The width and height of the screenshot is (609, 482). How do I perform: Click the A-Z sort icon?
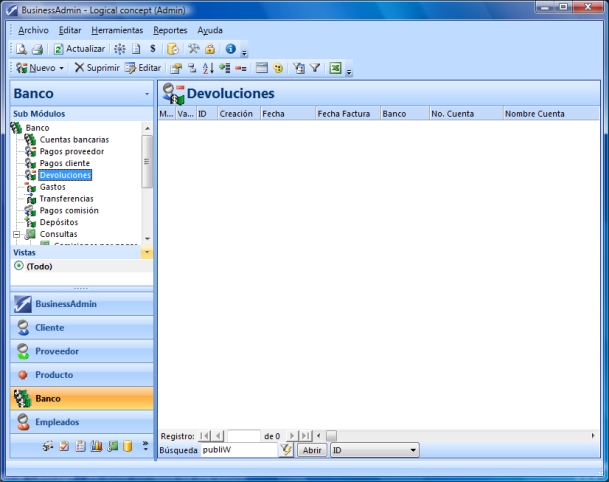point(208,68)
